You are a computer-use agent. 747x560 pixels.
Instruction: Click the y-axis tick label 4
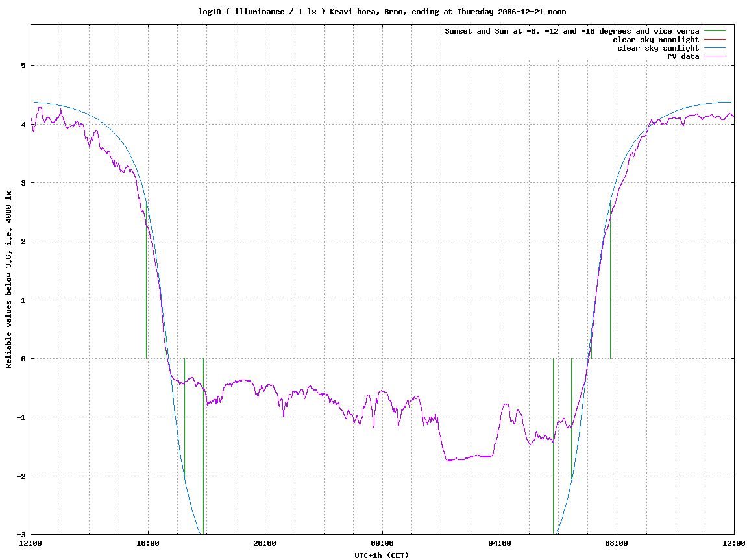tap(23, 125)
